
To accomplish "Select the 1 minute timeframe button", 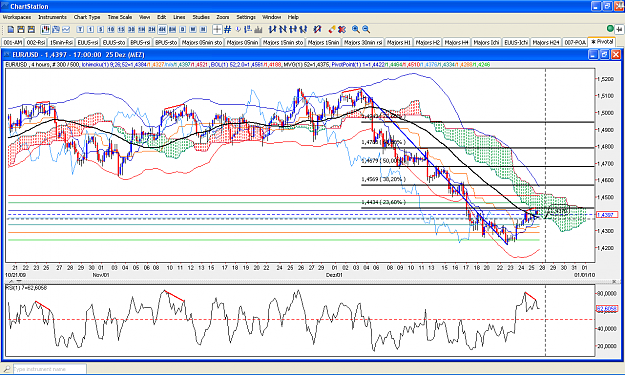I will (90, 29).
